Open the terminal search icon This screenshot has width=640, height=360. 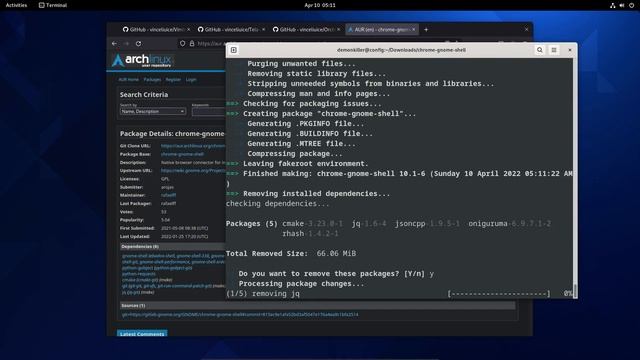point(540,50)
